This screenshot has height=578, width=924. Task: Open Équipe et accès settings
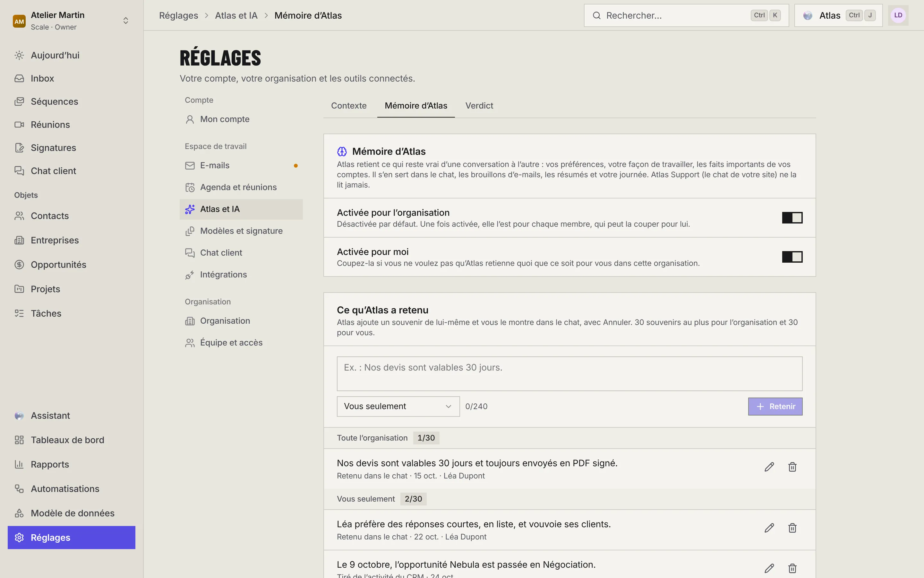point(241,343)
